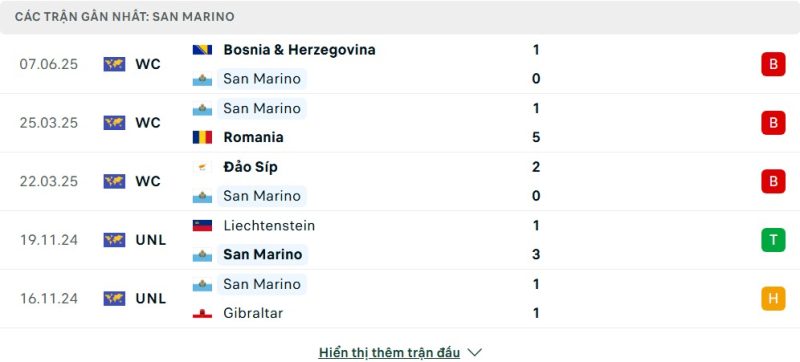This screenshot has width=800, height=362.
Task: Click highlighted San Marino in 19.11.24 match
Action: tap(263, 254)
